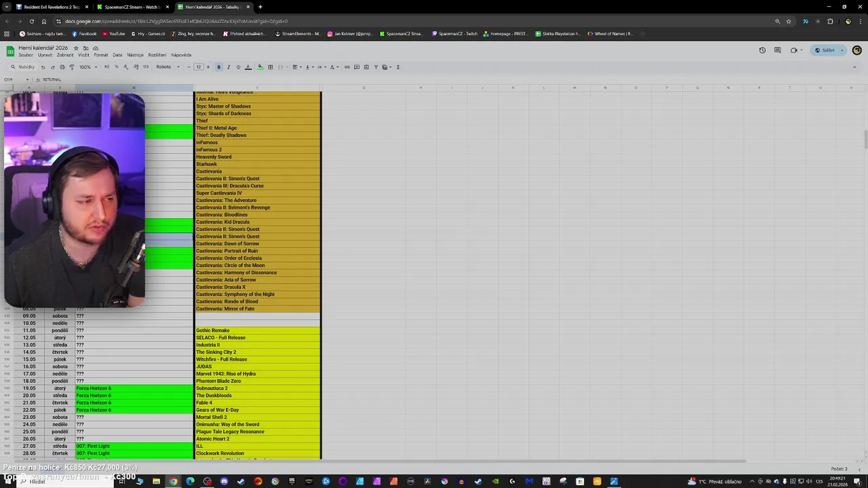Viewport: 868px width, 488px height.
Task: Click the move to folder icon
Action: coord(85,48)
